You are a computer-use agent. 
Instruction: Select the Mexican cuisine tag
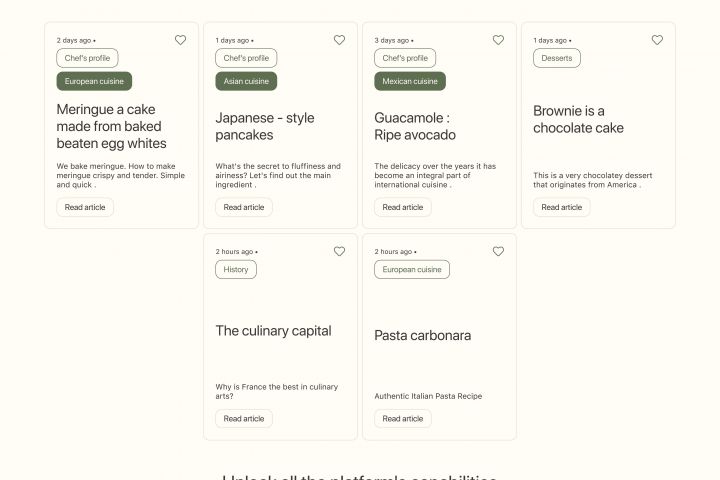[410, 81]
